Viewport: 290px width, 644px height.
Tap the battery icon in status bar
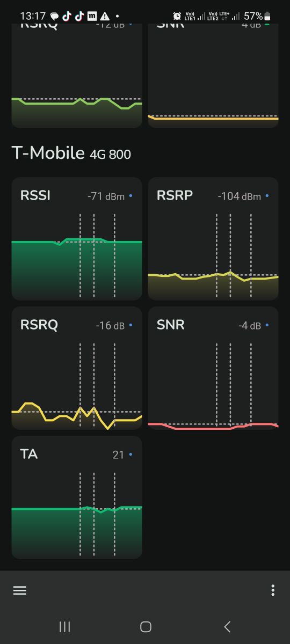[x=269, y=16]
